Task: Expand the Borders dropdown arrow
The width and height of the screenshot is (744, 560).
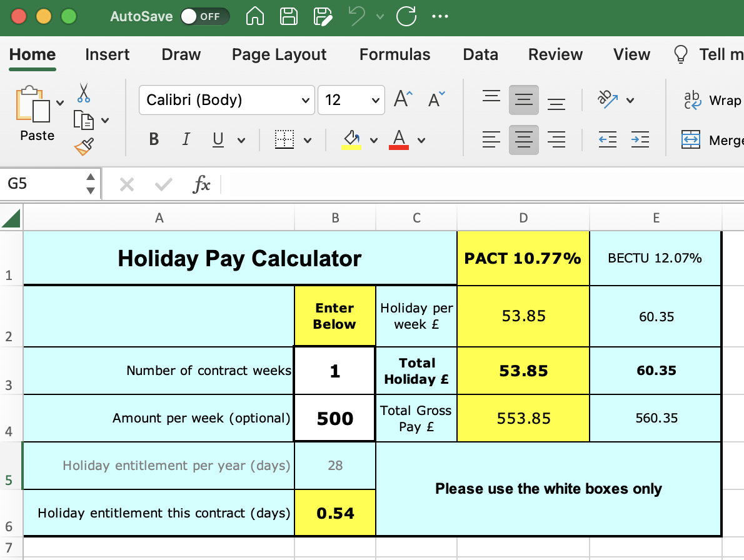Action: click(x=308, y=141)
